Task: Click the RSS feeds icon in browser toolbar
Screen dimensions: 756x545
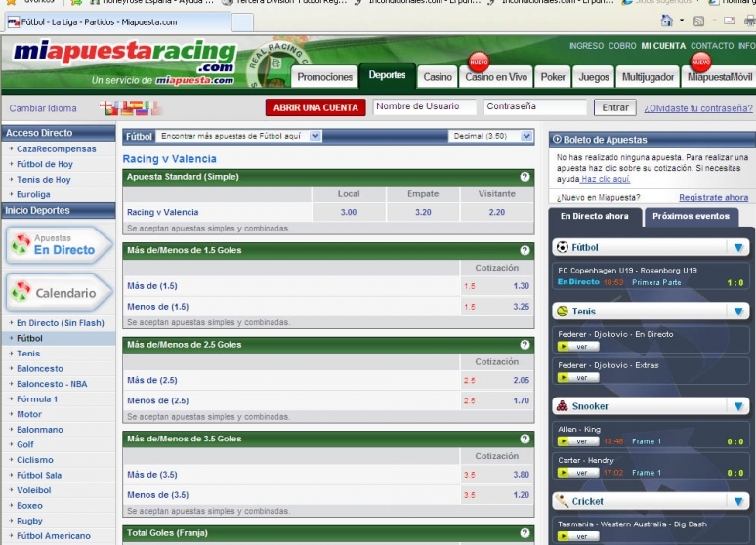Action: 698,21
